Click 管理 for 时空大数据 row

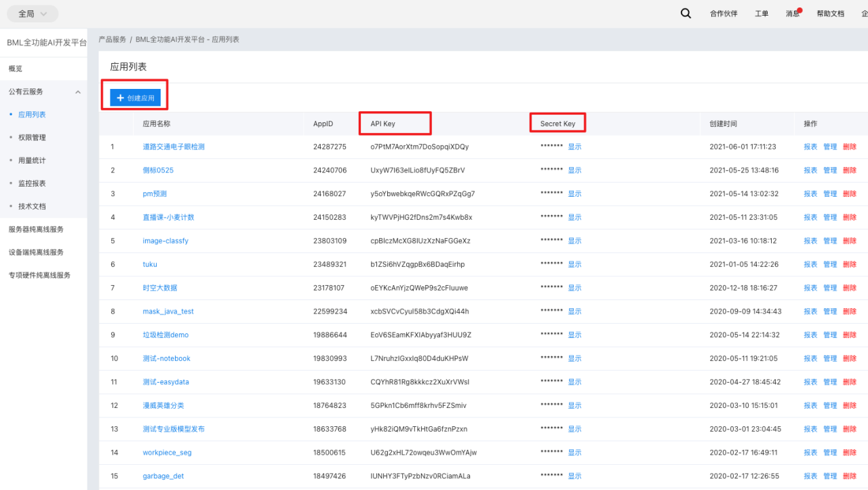(x=830, y=288)
